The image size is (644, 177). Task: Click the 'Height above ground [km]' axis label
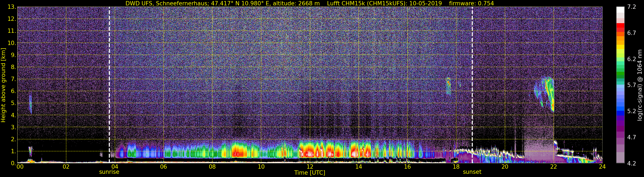(x=3, y=85)
